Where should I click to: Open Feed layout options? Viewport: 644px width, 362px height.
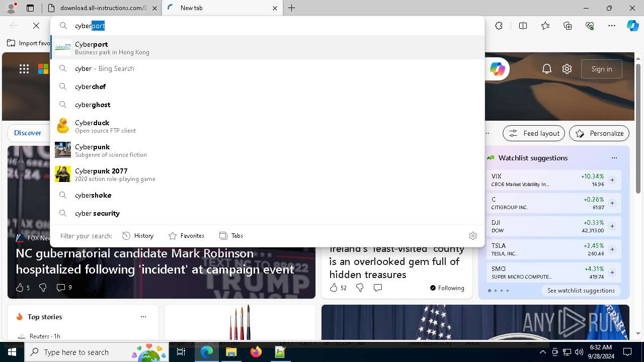534,133
